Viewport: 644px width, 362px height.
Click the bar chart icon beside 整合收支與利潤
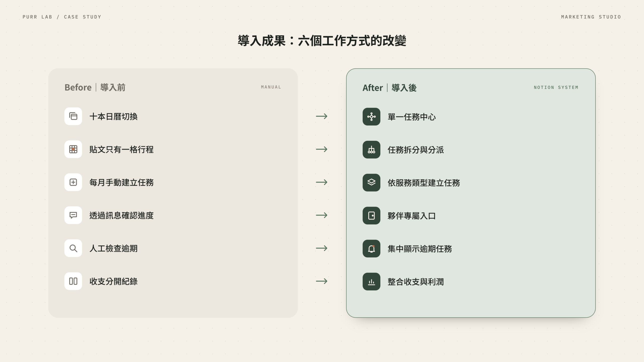371,282
